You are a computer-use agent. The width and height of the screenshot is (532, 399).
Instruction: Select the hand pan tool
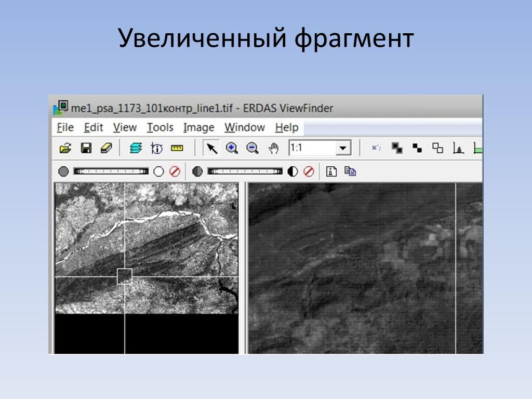pyautogui.click(x=273, y=148)
